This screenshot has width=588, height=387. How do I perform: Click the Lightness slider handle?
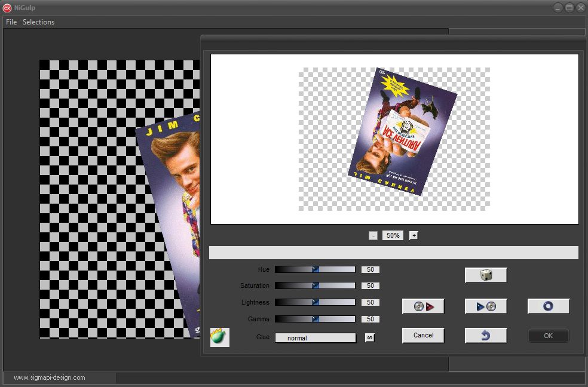click(316, 302)
